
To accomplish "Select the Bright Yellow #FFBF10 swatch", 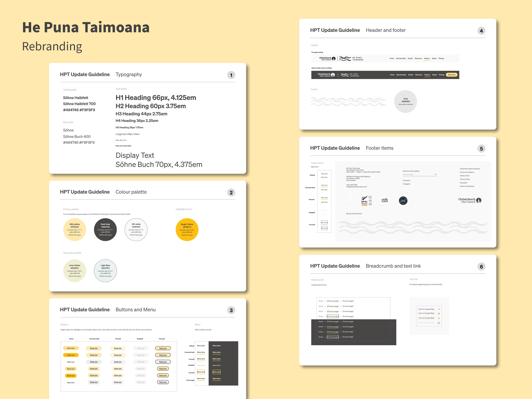I will tap(187, 230).
